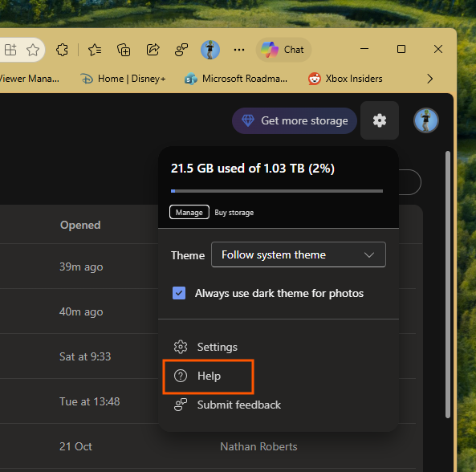
Task: Click the split screen icon in address bar
Action: point(10,50)
